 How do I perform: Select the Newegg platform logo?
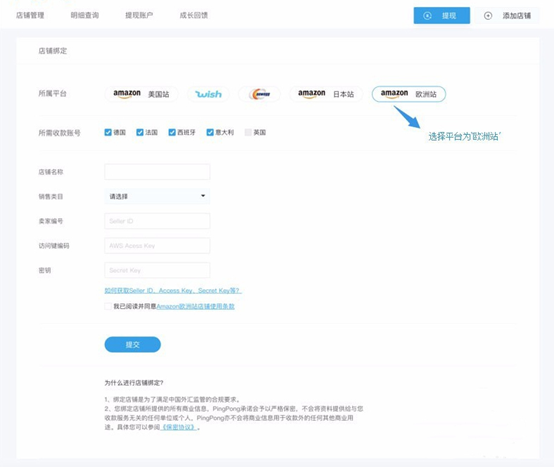(260, 94)
